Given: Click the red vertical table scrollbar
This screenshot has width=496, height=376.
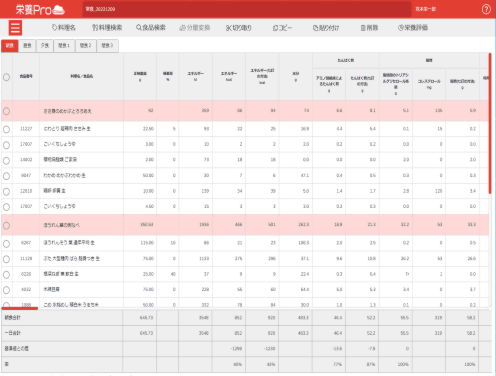Looking at the screenshot, I should point(490,123).
